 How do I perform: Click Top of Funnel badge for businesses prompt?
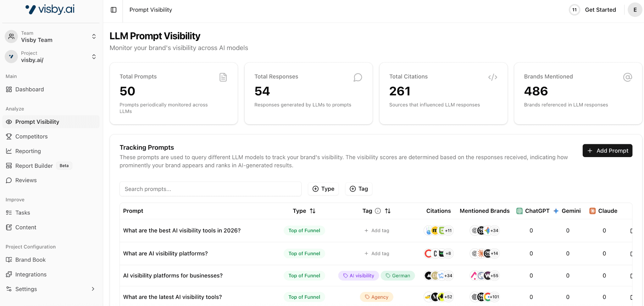304,276
